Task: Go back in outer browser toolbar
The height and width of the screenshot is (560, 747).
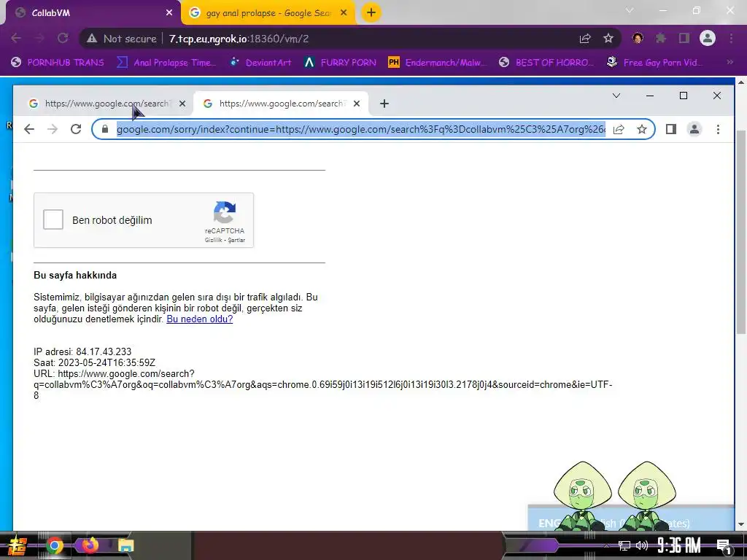Action: click(x=16, y=39)
